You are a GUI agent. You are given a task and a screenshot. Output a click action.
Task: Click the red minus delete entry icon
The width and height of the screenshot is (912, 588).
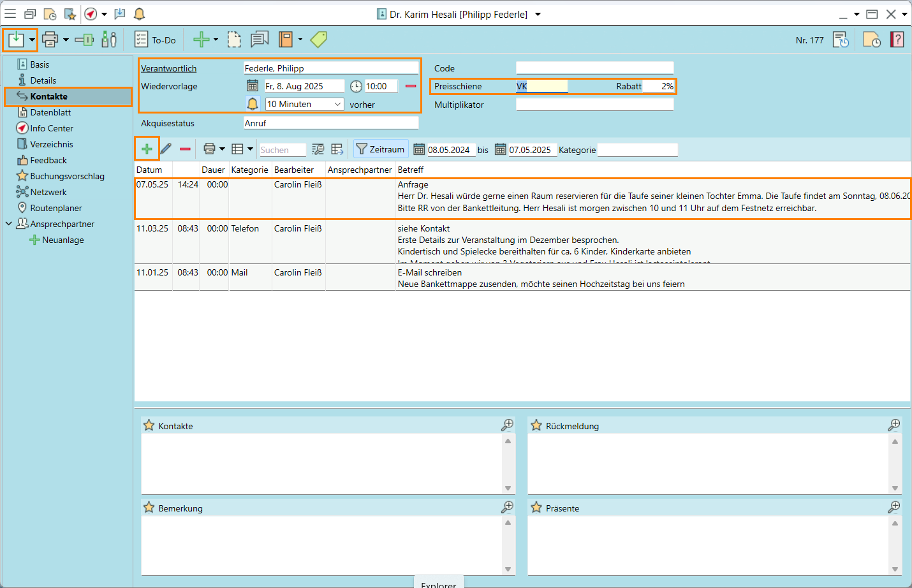pos(185,149)
